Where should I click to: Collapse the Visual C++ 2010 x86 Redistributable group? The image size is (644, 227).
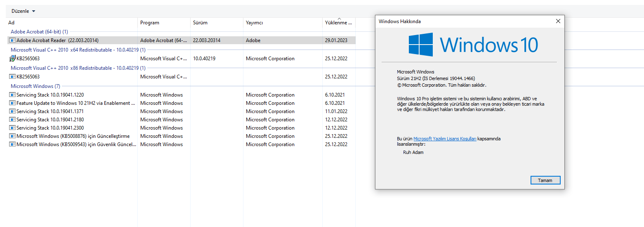(78, 68)
